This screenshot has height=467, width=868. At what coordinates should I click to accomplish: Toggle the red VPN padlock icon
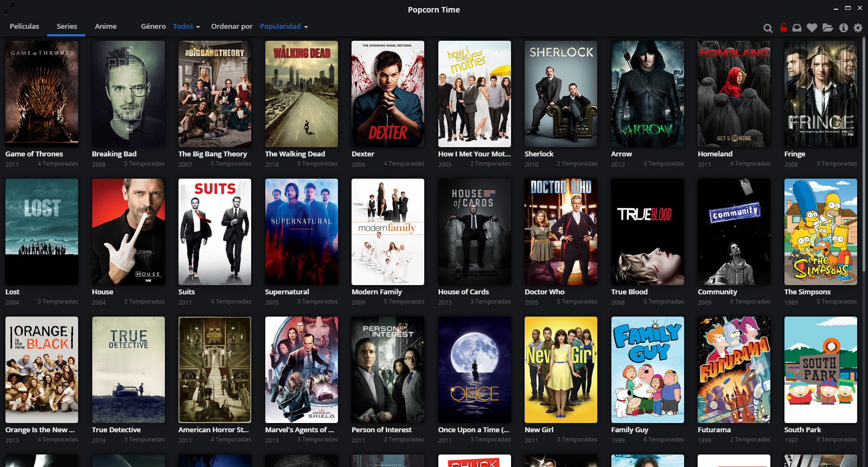pyautogui.click(x=783, y=27)
